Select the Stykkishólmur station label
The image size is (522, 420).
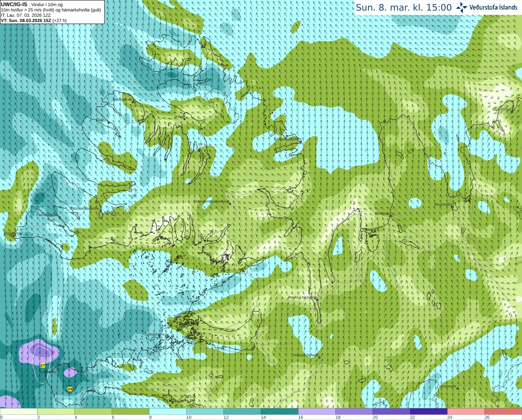[156, 334]
